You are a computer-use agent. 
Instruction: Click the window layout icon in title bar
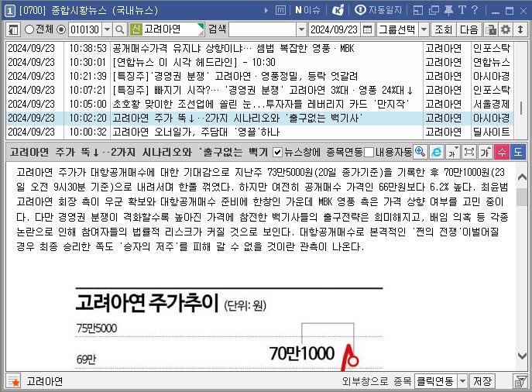tap(418, 11)
